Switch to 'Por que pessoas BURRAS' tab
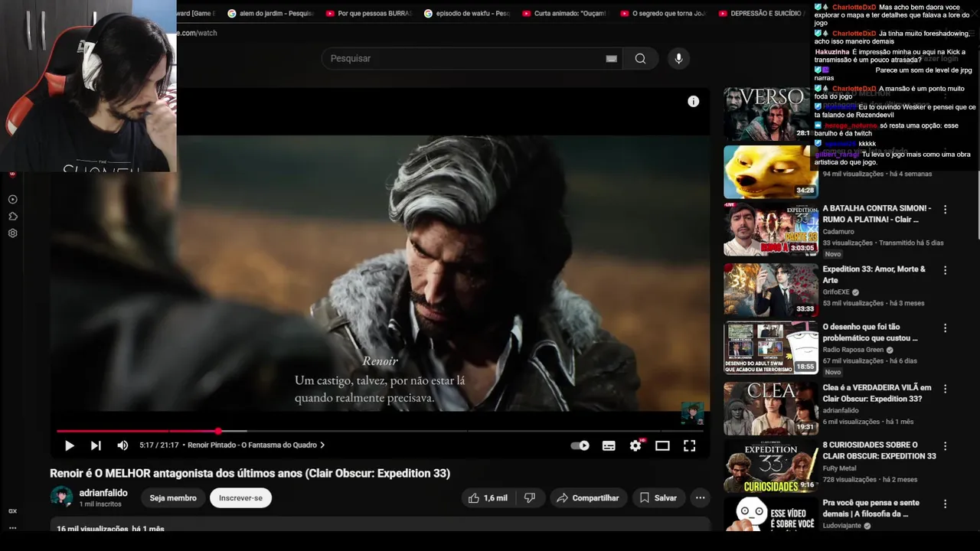980x551 pixels. 371,14
